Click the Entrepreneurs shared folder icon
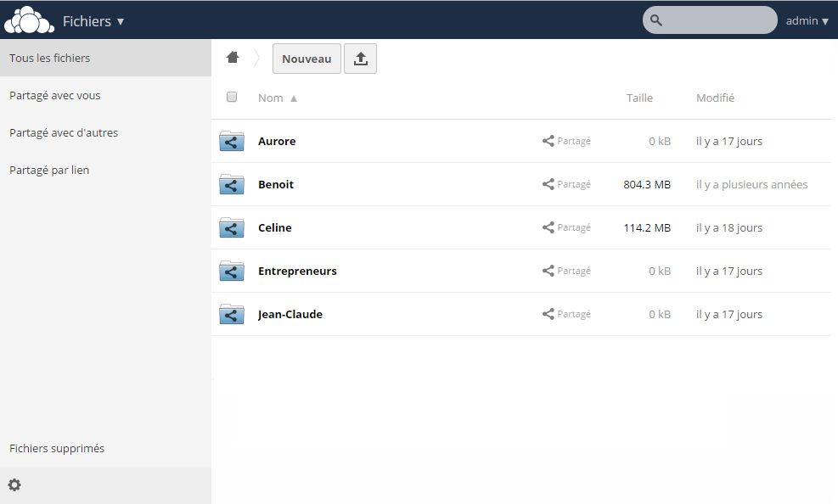 tap(232, 271)
